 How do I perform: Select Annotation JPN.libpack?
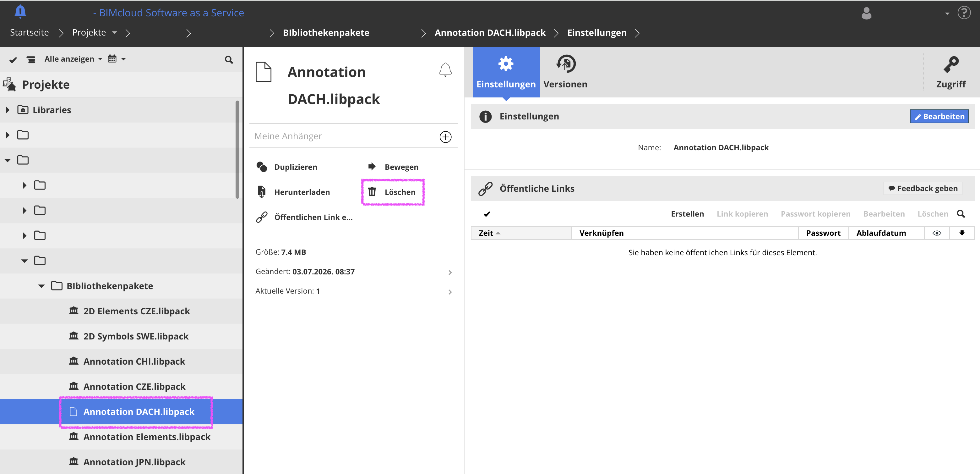(134, 462)
